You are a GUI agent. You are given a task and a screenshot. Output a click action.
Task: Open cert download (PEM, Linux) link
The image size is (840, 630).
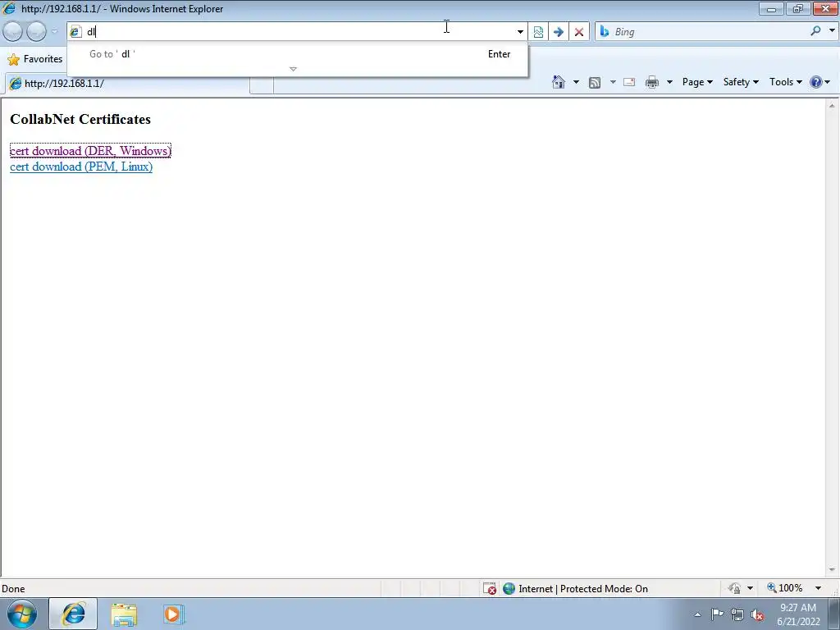(x=81, y=167)
